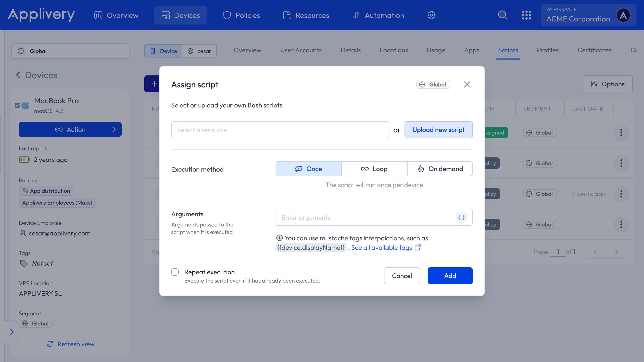Switch to the Profiles tab

click(548, 50)
